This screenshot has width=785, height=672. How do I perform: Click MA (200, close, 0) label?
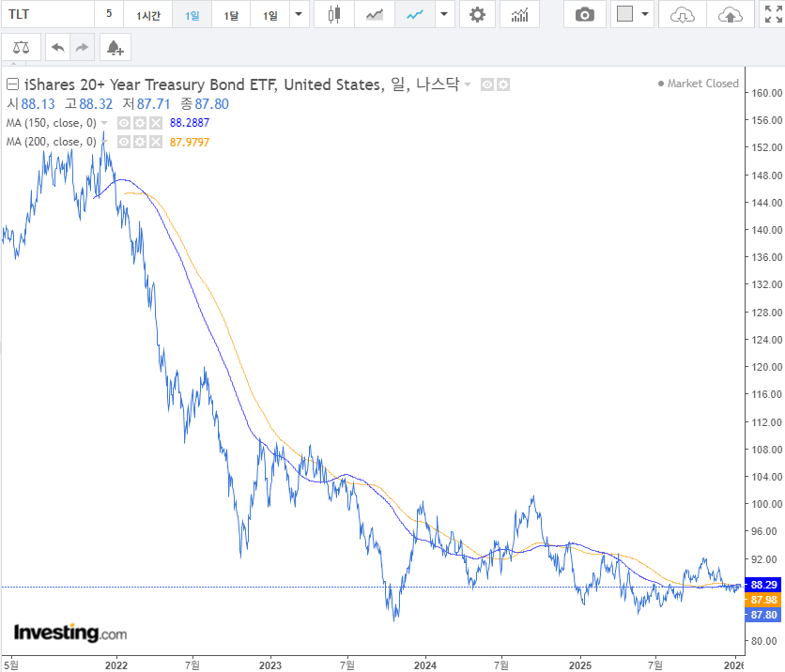(51, 142)
